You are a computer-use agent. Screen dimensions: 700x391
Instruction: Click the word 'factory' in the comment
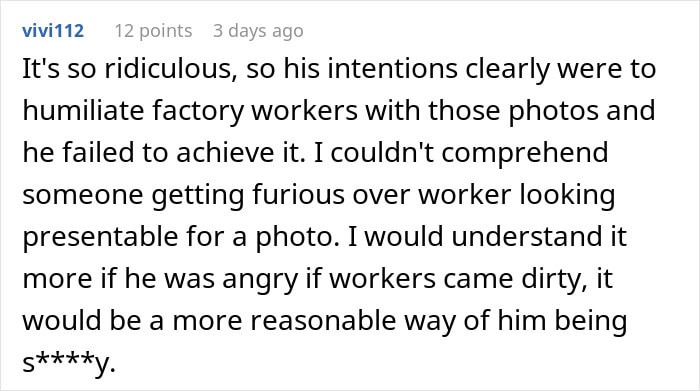(x=198, y=112)
